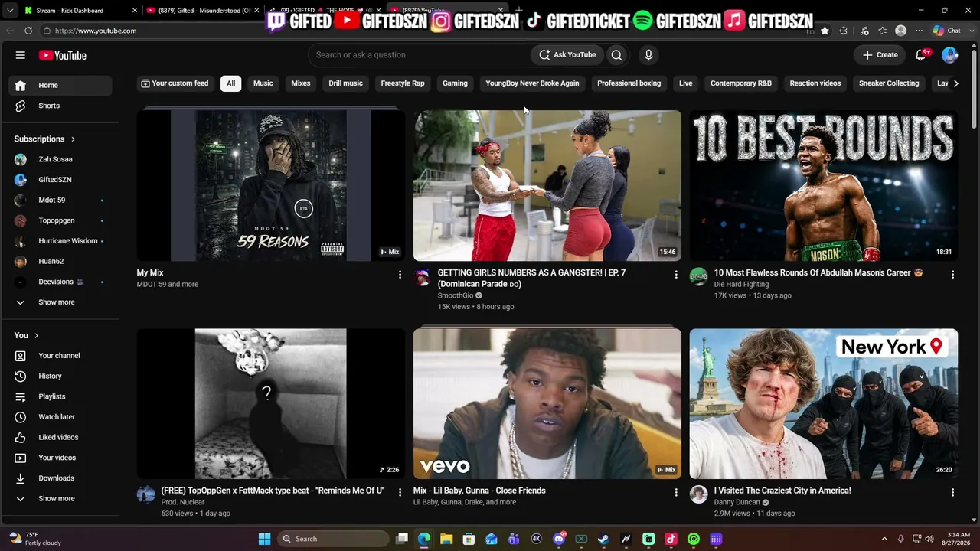Viewport: 980px width, 551px height.
Task: Click the Create button
Action: point(880,55)
